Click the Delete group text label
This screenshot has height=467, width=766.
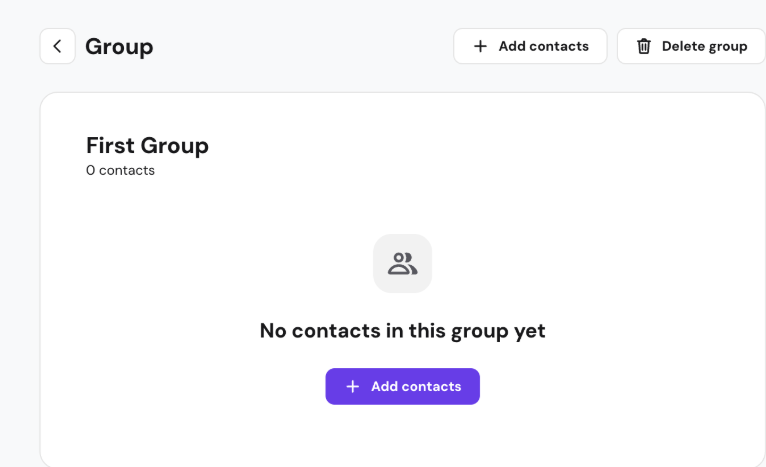point(704,46)
